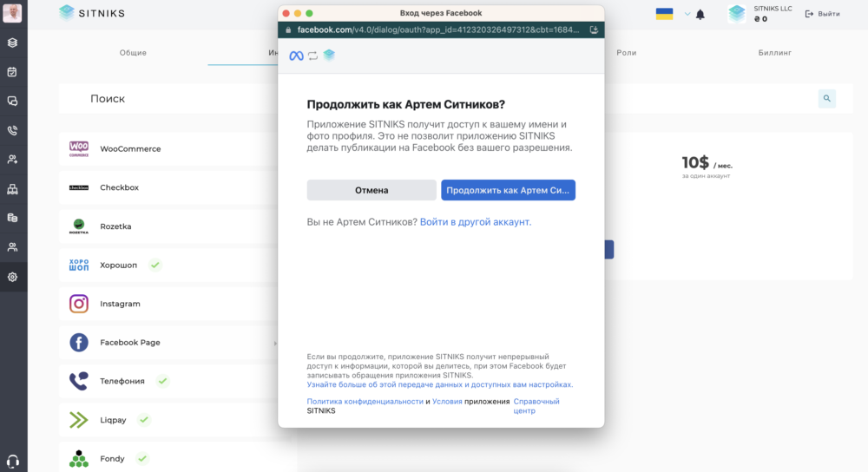Open the documents sidebar icon
868x472 pixels.
pyautogui.click(x=12, y=218)
